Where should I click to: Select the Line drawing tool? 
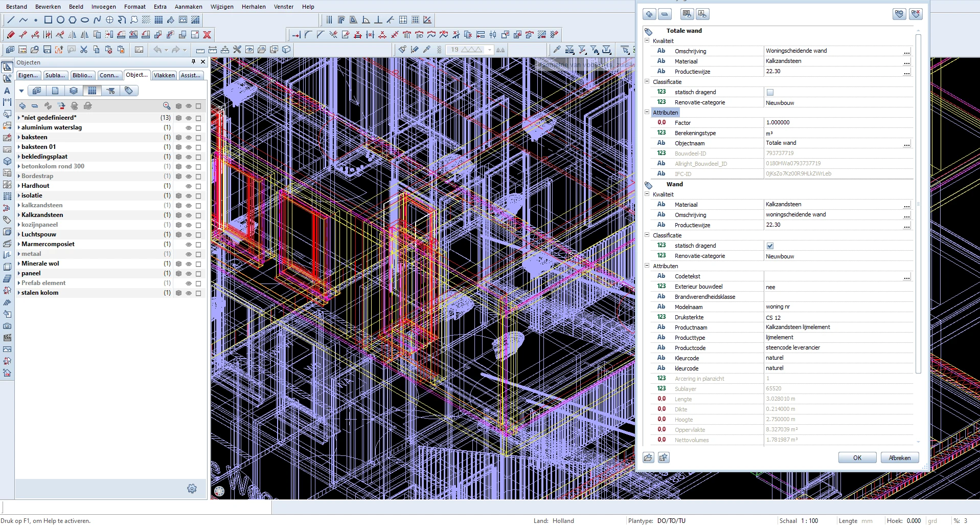tap(11, 20)
